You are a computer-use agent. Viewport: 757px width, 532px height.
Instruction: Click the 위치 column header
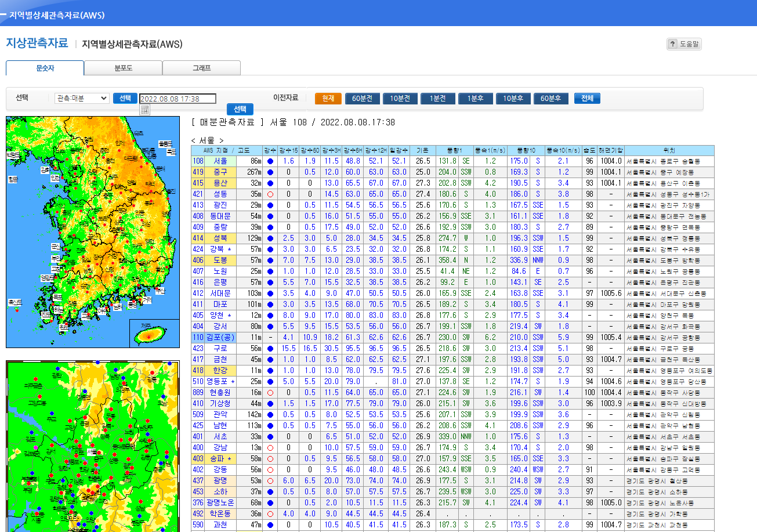[x=669, y=150]
